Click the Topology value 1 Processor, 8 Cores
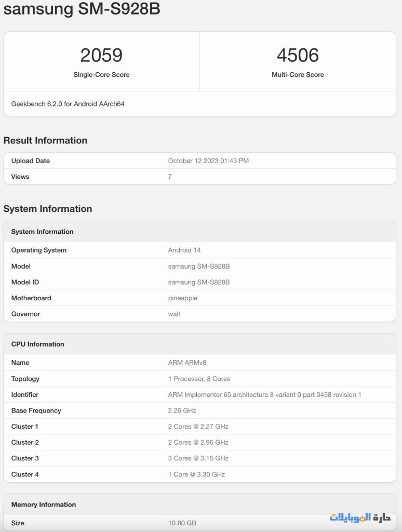 199,379
